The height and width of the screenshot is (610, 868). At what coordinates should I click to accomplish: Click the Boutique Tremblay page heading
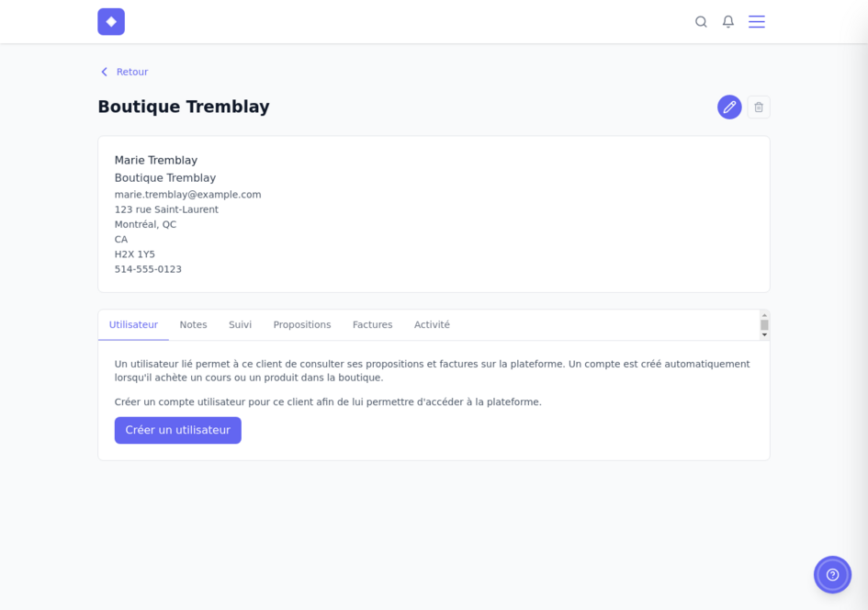pos(183,107)
